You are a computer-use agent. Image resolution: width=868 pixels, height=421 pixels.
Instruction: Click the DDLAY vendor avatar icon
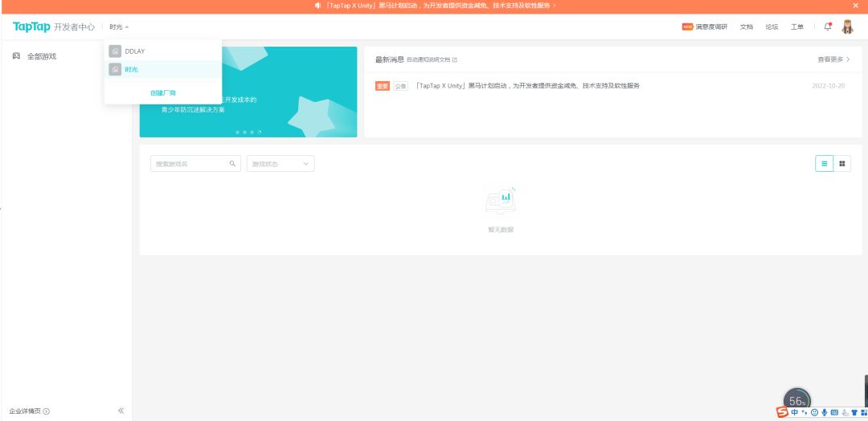[115, 51]
